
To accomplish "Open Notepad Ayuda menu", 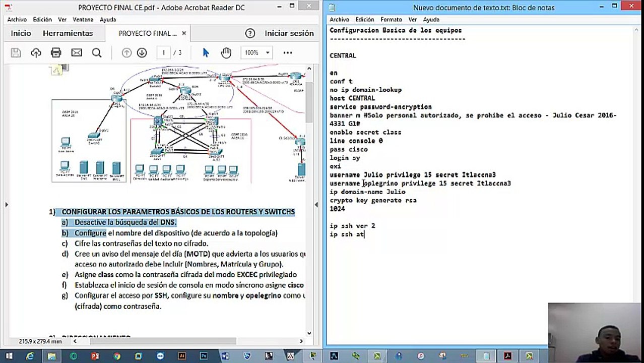I will click(431, 19).
